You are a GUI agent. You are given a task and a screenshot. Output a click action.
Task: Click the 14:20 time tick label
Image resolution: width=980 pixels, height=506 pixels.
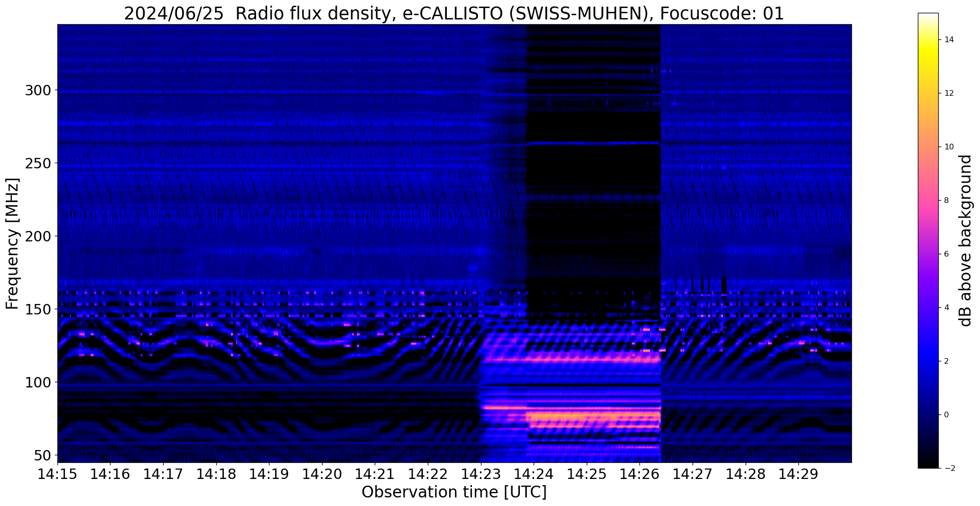(x=323, y=474)
